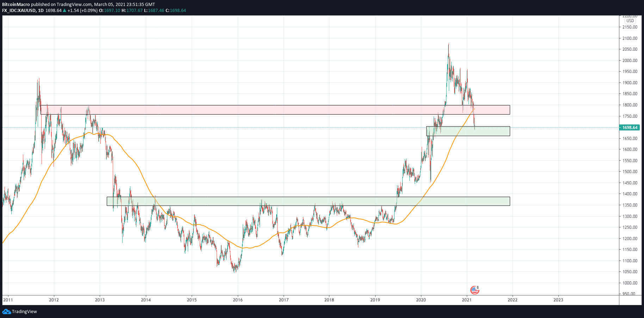The image size is (644, 318).
Task: Select the small green zone near 1700
Action: click(468, 131)
